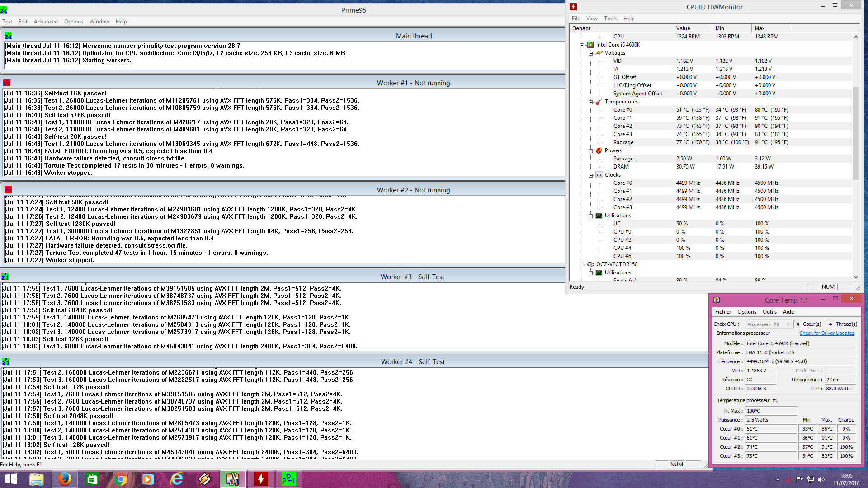The width and height of the screenshot is (868, 488).
Task: Open File Explorer from the taskbar
Action: [x=37, y=479]
